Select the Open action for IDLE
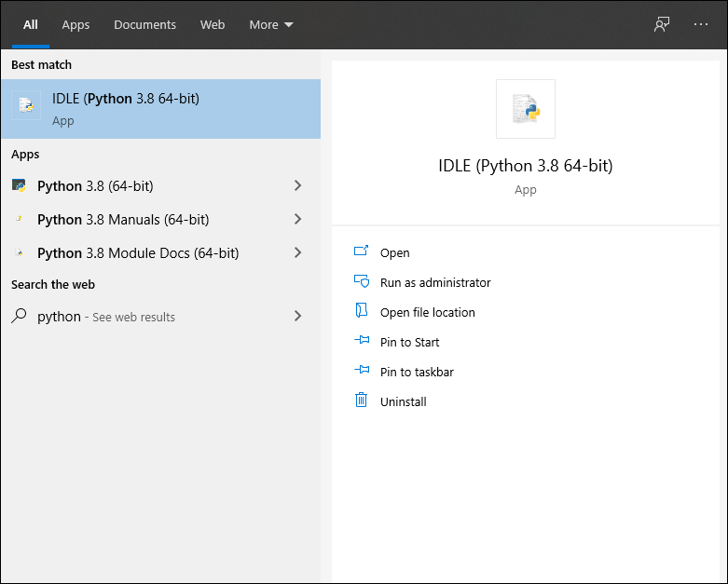Viewport: 728px width, 584px height. (x=394, y=252)
